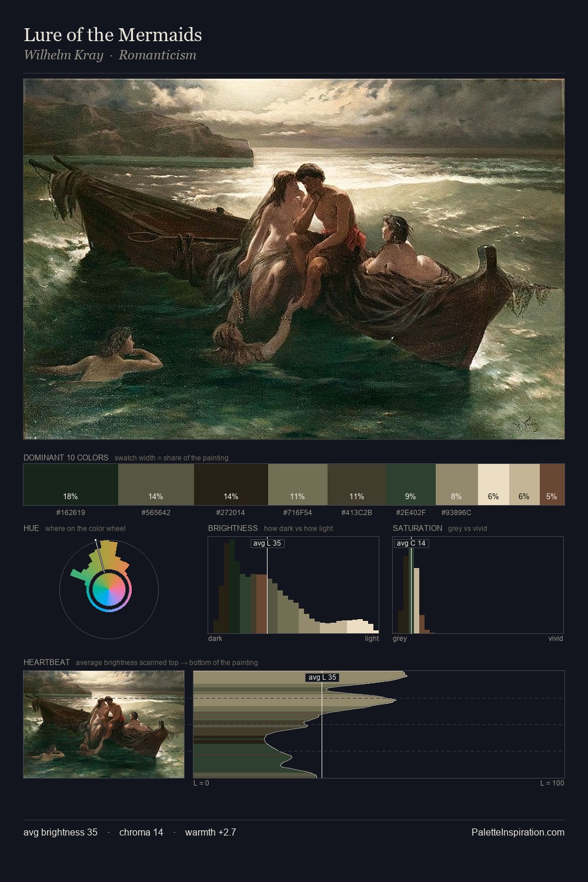Click the 'DOMINANT 10 COLORS' heading
Screen dimensions: 588x882
click(66, 457)
